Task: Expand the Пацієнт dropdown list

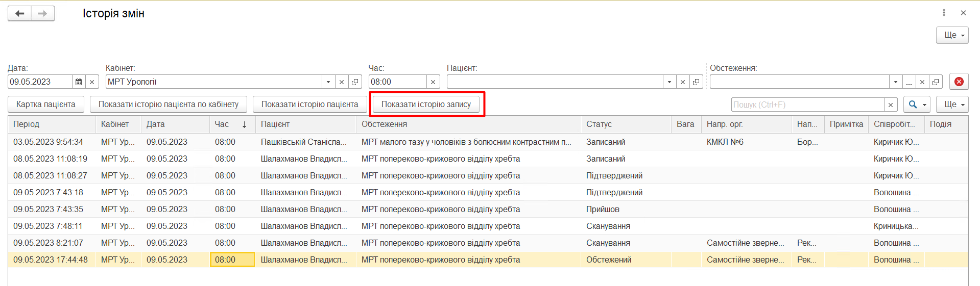Action: point(669,82)
